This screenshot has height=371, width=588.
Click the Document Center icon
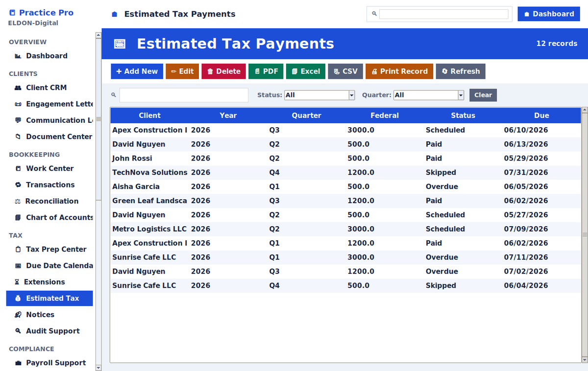[18, 137]
